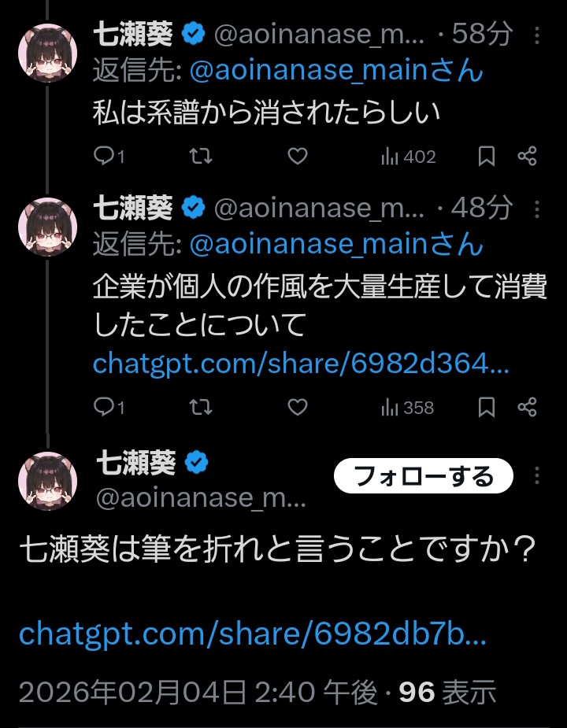
Task: Like the tweet about 企業
Action: tap(297, 407)
